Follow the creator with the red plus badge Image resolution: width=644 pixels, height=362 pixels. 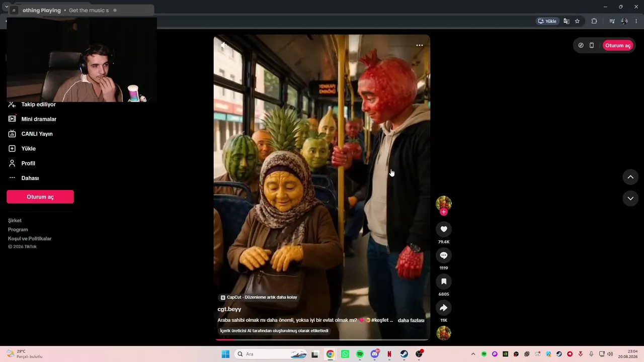pyautogui.click(x=444, y=212)
